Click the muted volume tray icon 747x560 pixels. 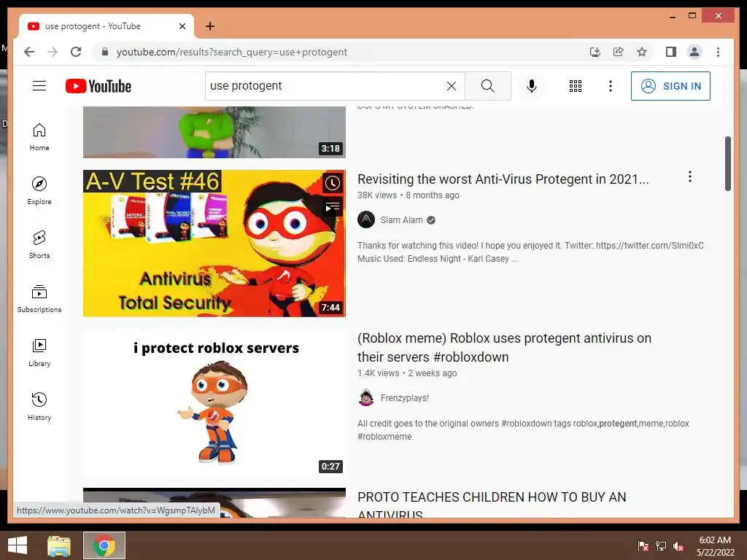678,545
